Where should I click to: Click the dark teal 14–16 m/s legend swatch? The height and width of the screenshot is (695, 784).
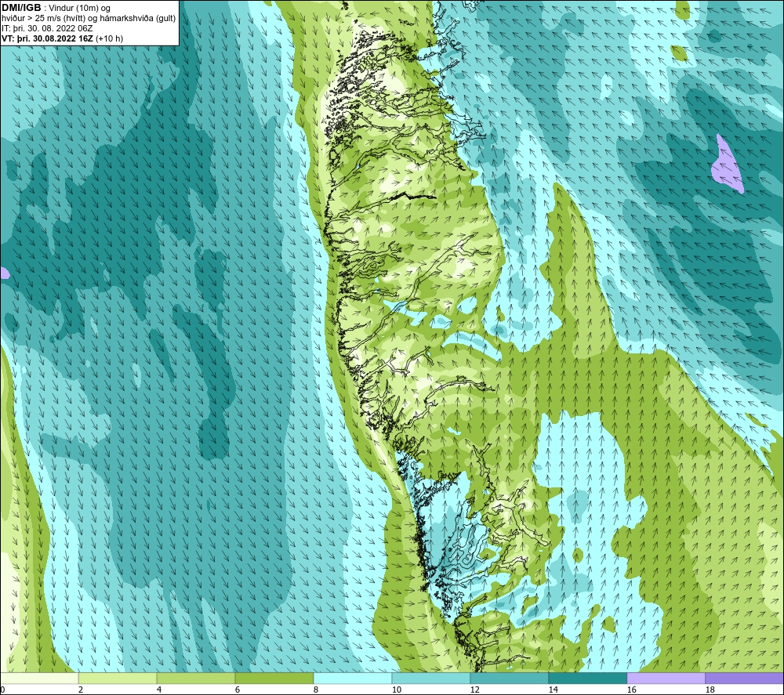pyautogui.click(x=587, y=678)
